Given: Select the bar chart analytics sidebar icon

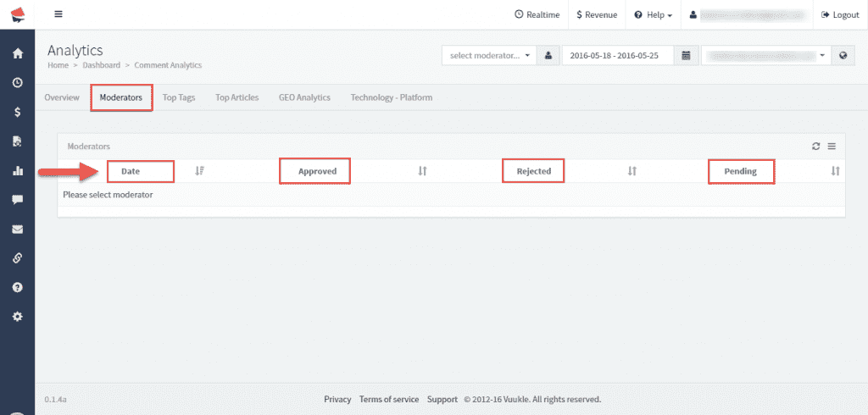Looking at the screenshot, I should point(17,170).
